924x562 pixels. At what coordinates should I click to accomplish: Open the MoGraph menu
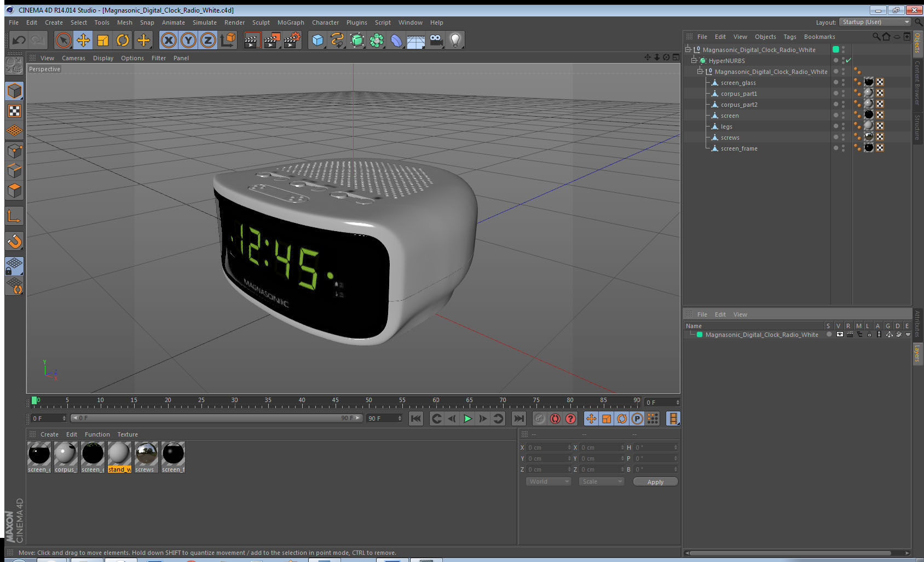point(291,22)
